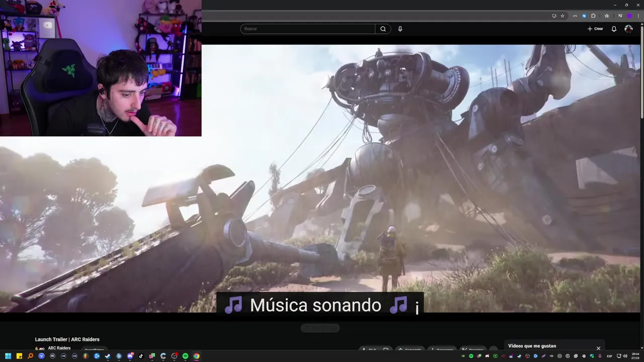Image resolution: width=644 pixels, height=362 pixels.
Task: Open the blue Shazam-style extension icon
Action: (x=584, y=16)
